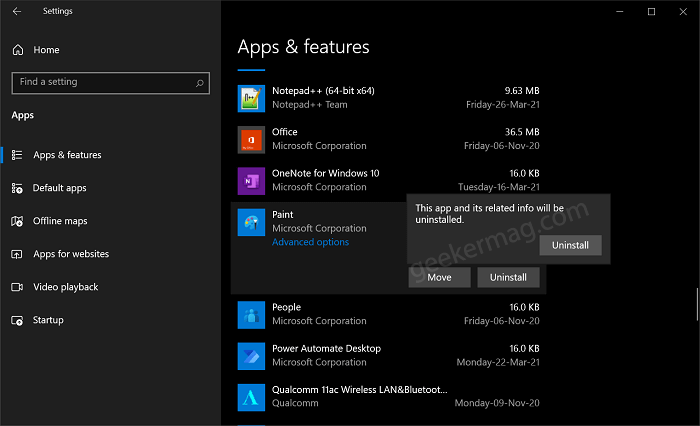Open the Home page icon

tap(18, 50)
